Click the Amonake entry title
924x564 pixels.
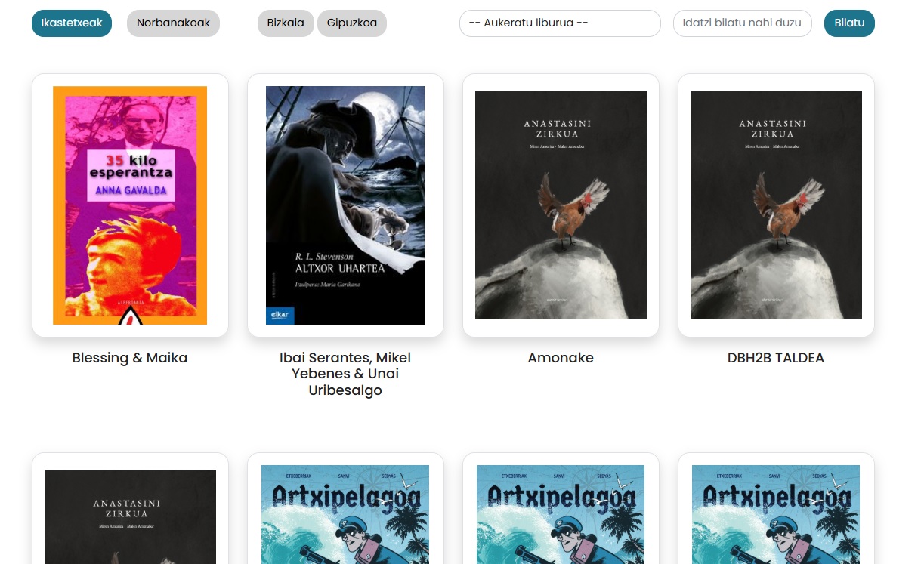(561, 358)
